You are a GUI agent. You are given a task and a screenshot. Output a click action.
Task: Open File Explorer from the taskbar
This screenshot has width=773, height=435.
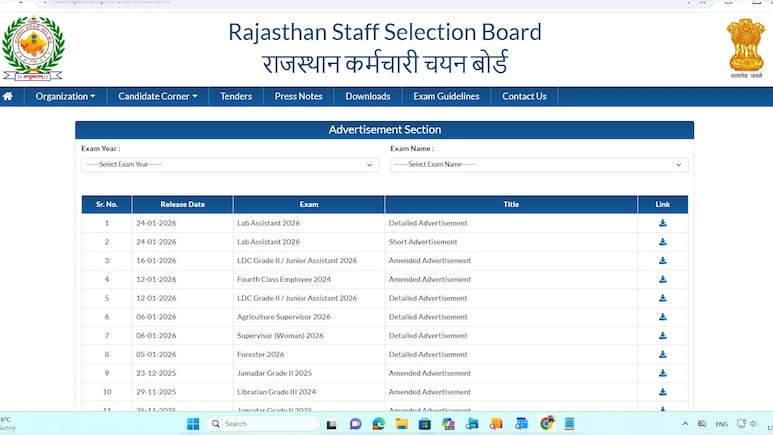point(402,424)
